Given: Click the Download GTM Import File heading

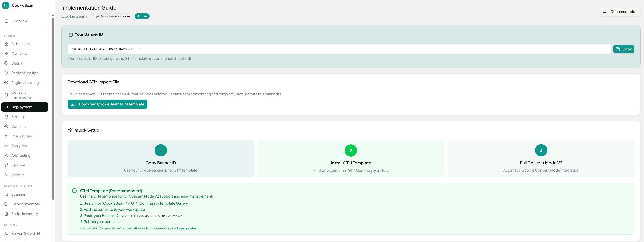Looking at the screenshot, I should [93, 82].
